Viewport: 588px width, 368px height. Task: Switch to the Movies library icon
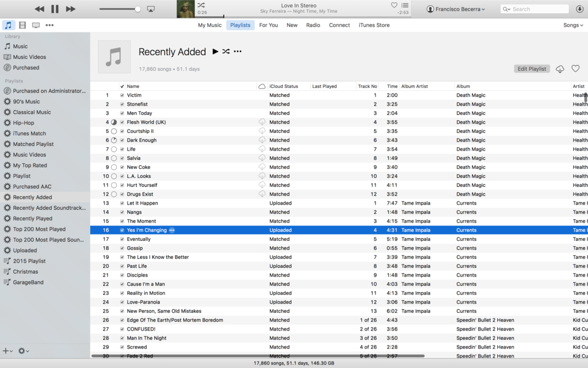22,25
